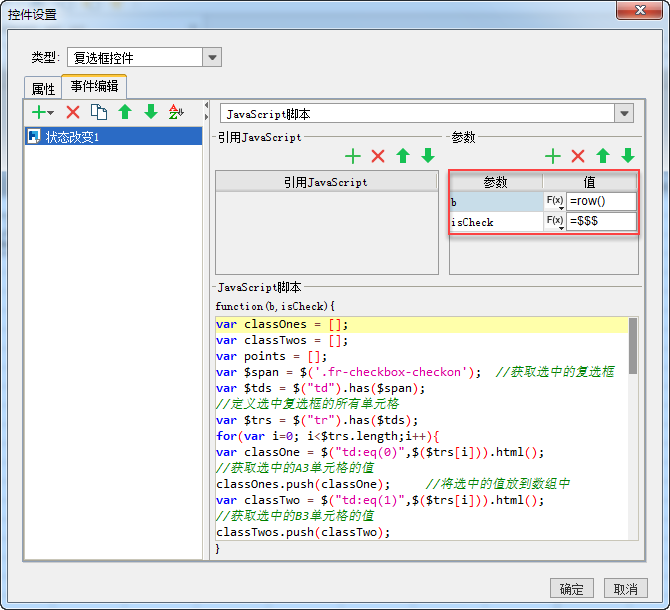Click the 确定 button
The height and width of the screenshot is (610, 670).
571,588
